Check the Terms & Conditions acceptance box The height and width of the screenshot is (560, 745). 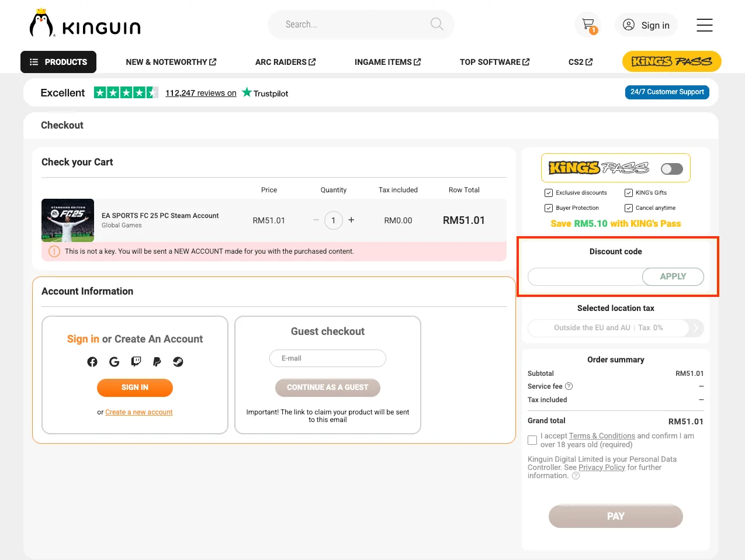[x=532, y=440]
